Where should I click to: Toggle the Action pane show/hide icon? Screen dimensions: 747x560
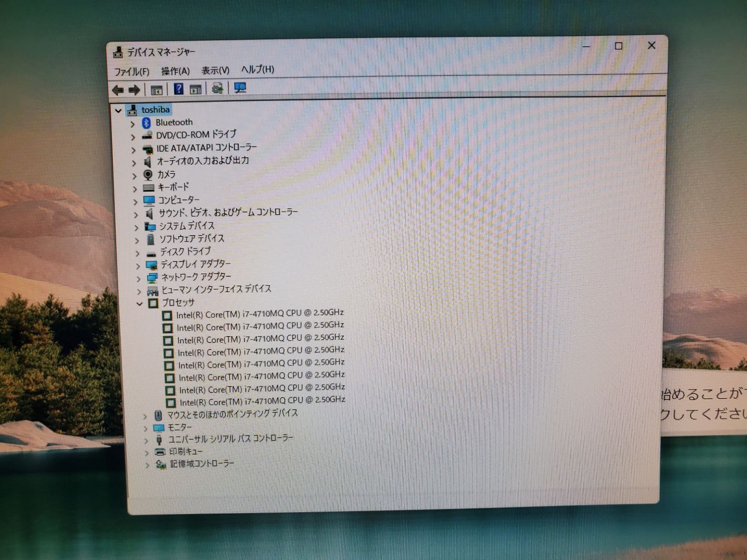[x=196, y=89]
